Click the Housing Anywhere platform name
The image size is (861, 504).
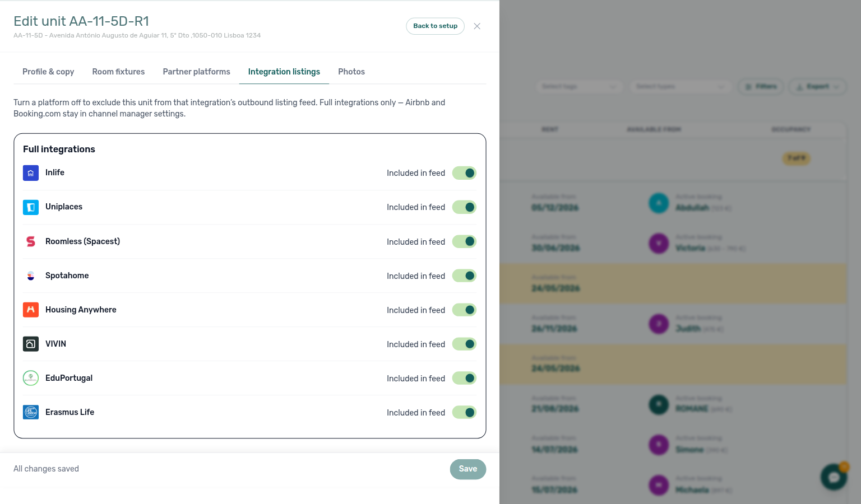pyautogui.click(x=81, y=310)
